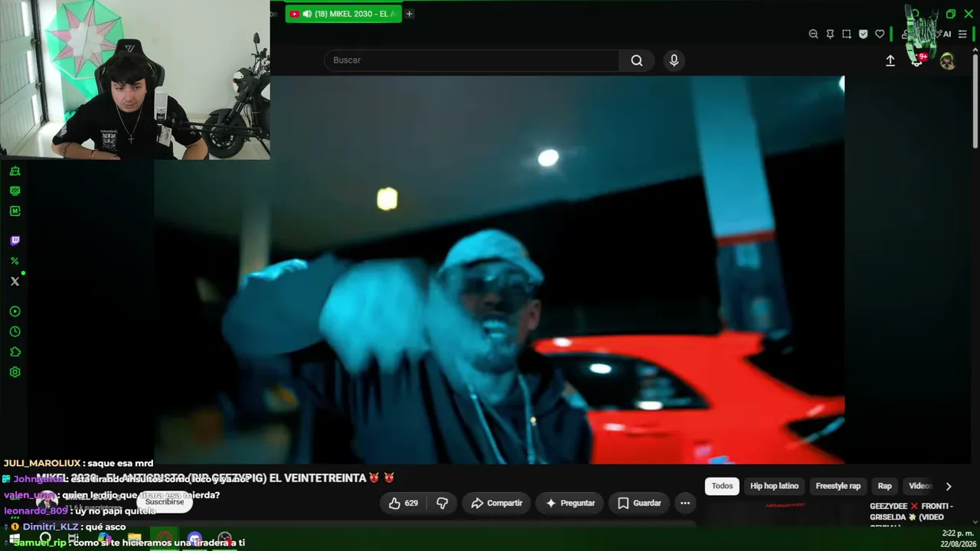Open the YouTube account avatar menu
The width and height of the screenshot is (980, 551).
click(948, 61)
